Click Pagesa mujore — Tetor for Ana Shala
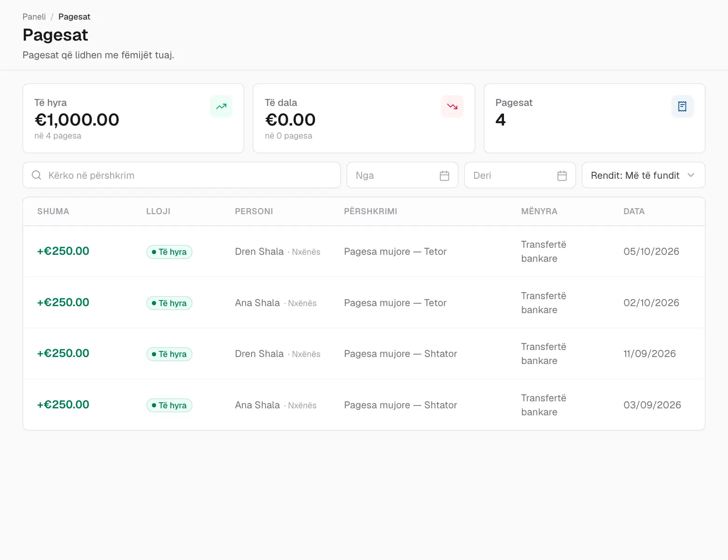This screenshot has width=728, height=560. point(395,303)
